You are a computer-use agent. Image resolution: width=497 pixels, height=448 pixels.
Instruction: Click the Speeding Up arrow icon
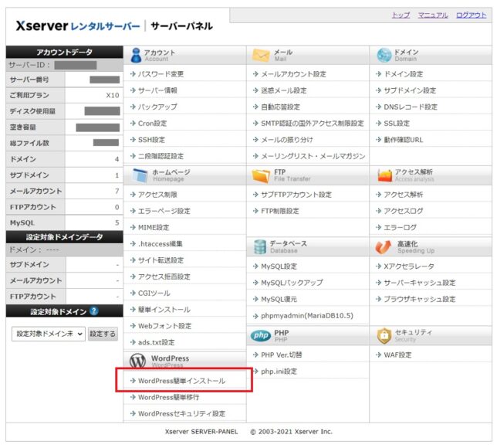[384, 247]
